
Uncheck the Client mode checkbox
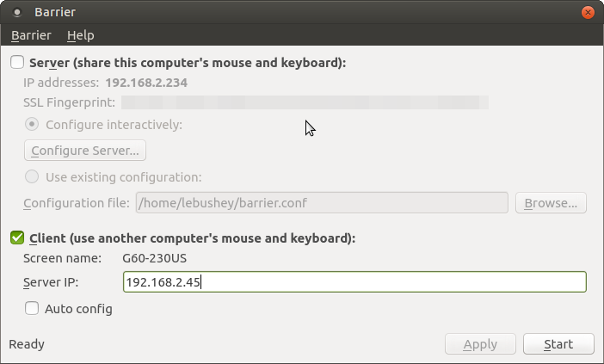tap(17, 238)
